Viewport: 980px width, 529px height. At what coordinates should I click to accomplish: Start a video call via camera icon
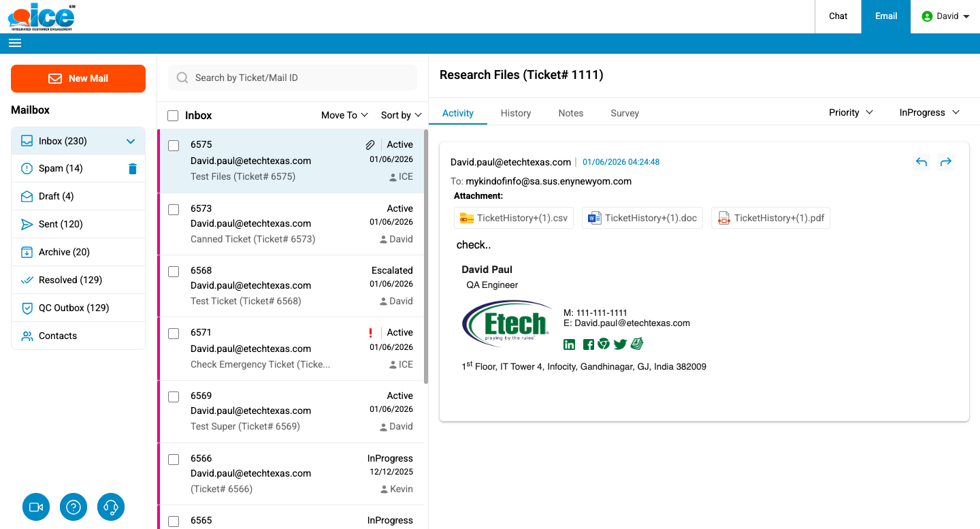coord(36,507)
